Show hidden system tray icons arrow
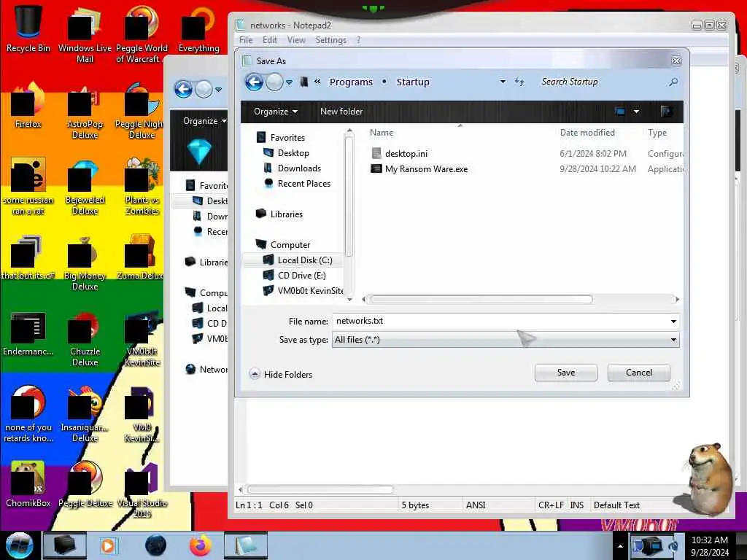The height and width of the screenshot is (560, 747). coord(620,546)
